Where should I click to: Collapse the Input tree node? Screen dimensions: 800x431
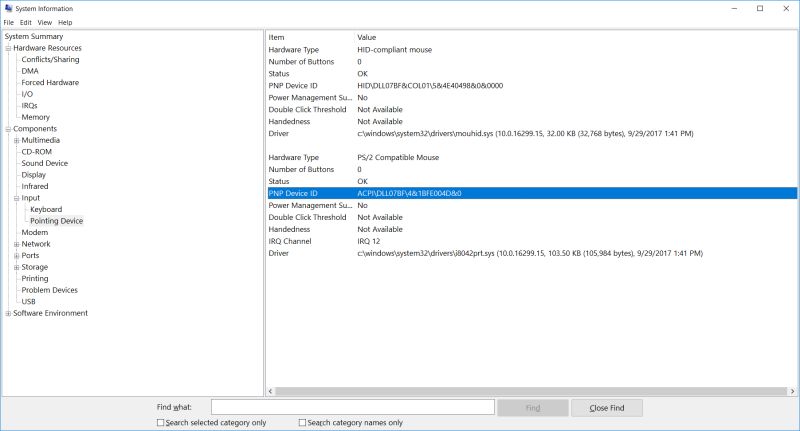click(16, 198)
